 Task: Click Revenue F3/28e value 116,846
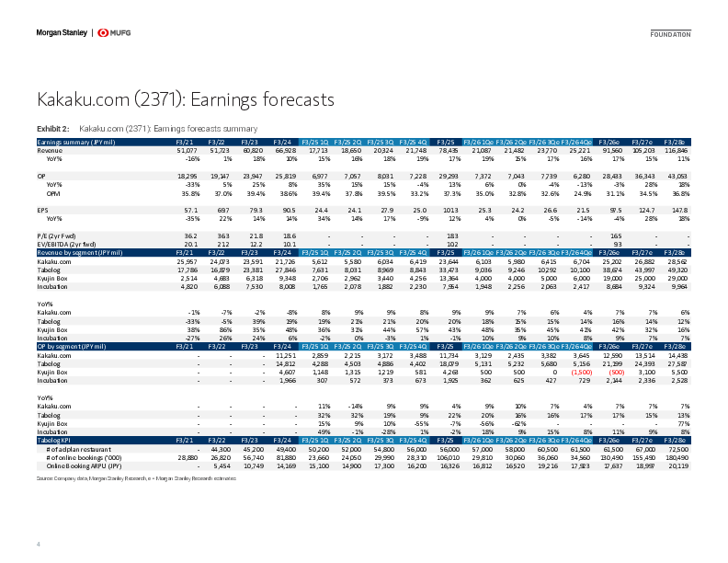click(677, 151)
